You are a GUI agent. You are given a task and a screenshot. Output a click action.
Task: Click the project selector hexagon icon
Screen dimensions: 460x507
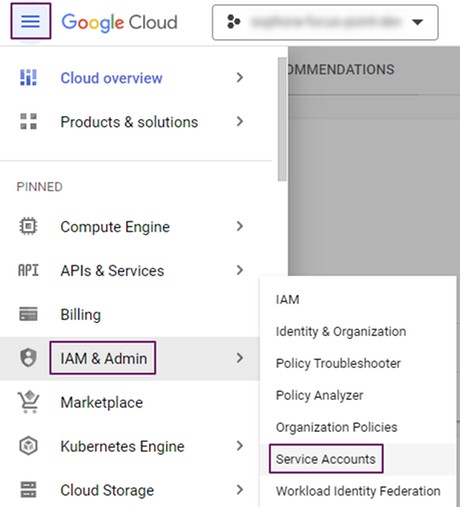point(233,22)
